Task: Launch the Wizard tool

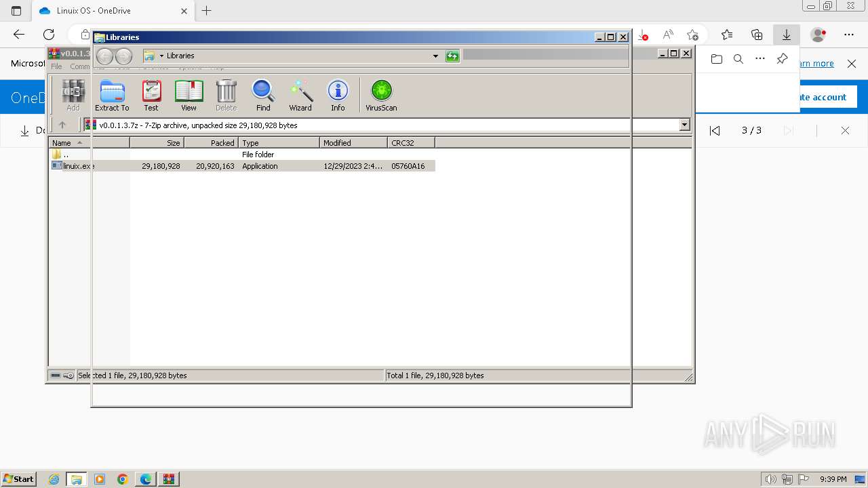Action: click(x=300, y=96)
